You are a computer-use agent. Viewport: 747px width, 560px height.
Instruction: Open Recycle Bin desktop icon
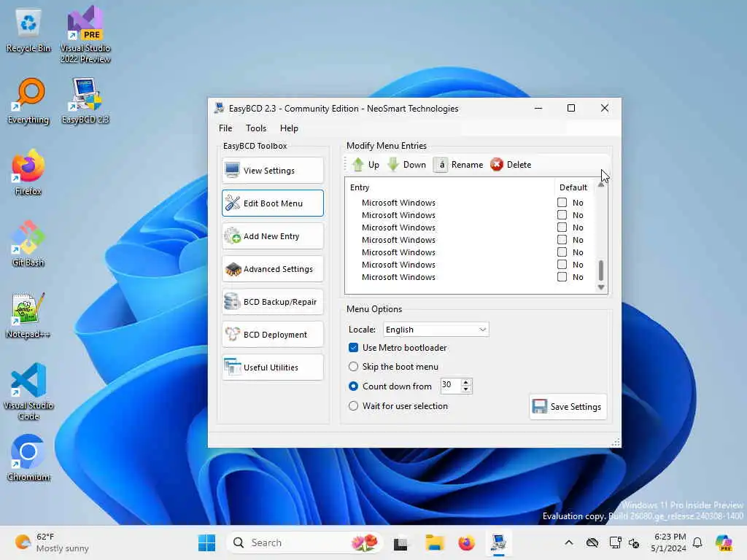[28, 31]
